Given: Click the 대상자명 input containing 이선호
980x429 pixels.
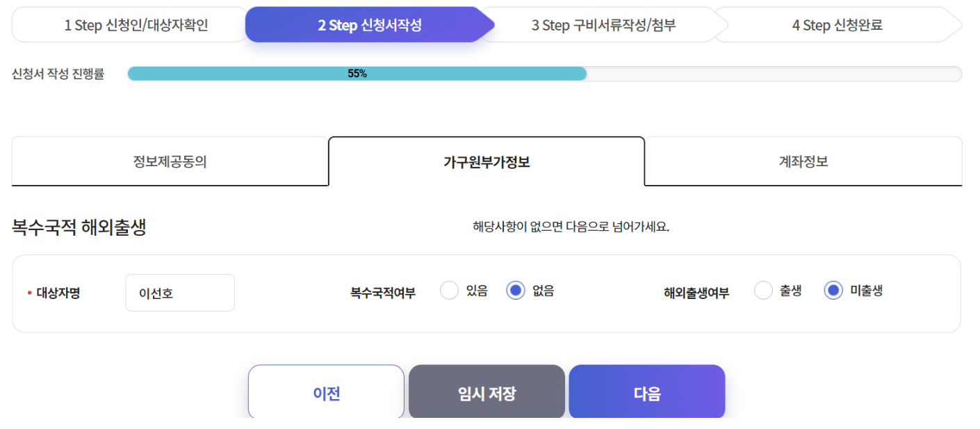Looking at the screenshot, I should [x=179, y=292].
